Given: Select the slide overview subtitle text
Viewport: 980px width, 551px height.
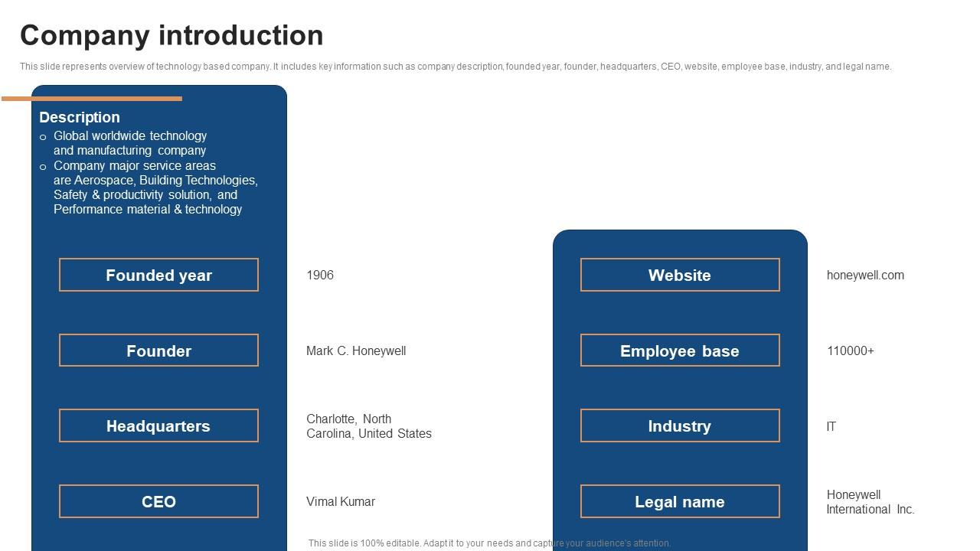Looking at the screenshot, I should tap(456, 67).
